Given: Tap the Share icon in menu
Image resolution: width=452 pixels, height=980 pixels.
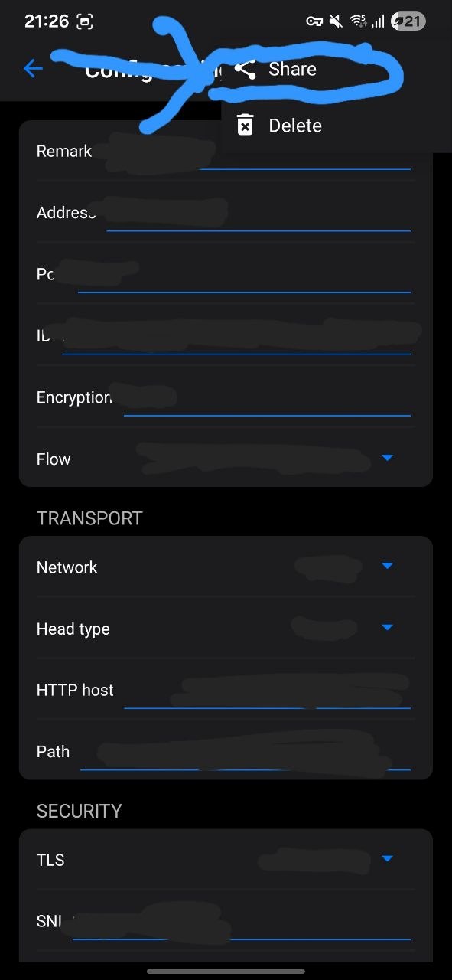Looking at the screenshot, I should click(245, 70).
